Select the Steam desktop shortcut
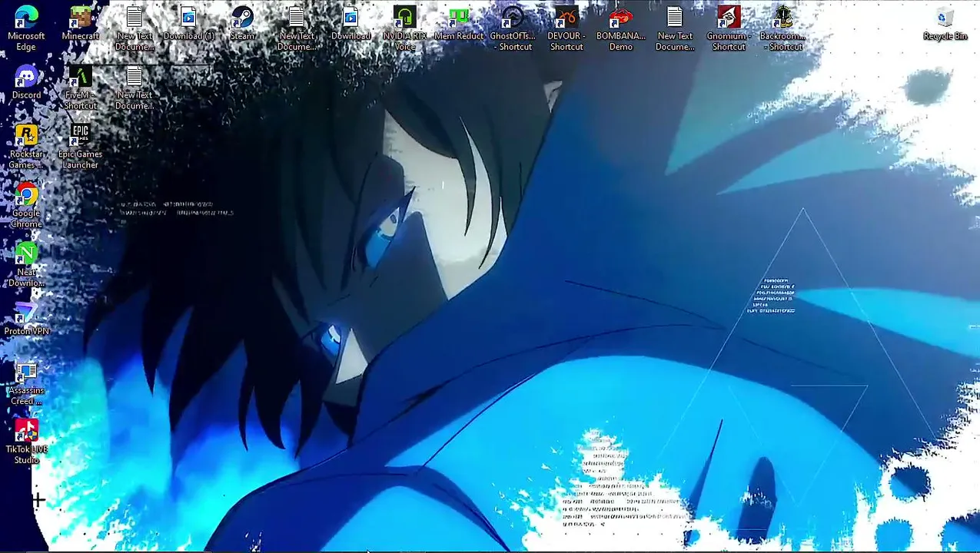 [x=242, y=24]
